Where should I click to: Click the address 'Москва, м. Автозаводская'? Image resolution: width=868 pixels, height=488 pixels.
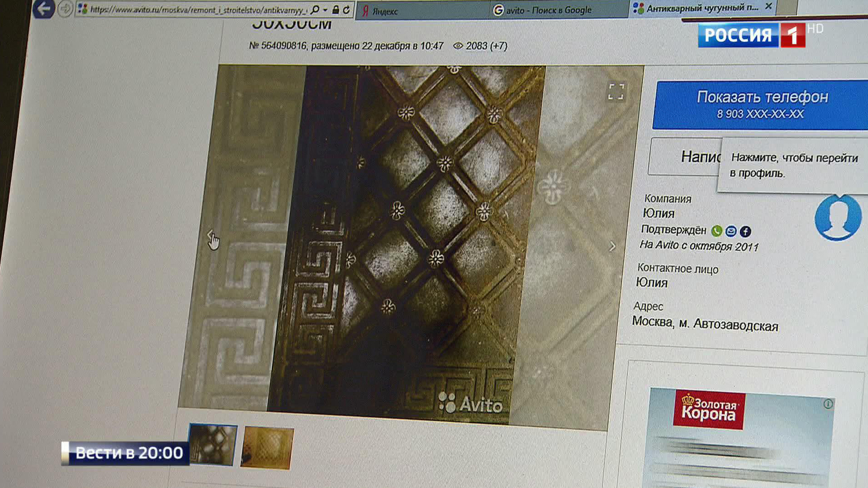pos(705,324)
